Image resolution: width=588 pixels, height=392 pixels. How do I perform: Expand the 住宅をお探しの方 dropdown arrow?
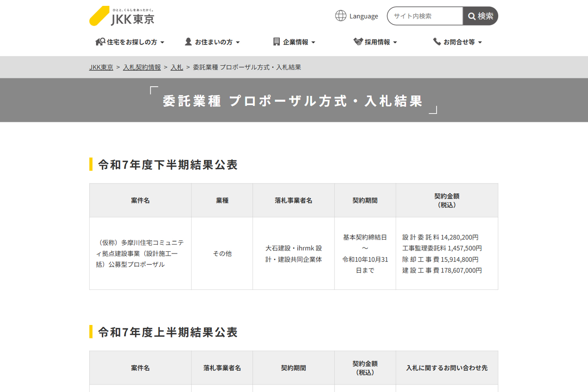(162, 42)
